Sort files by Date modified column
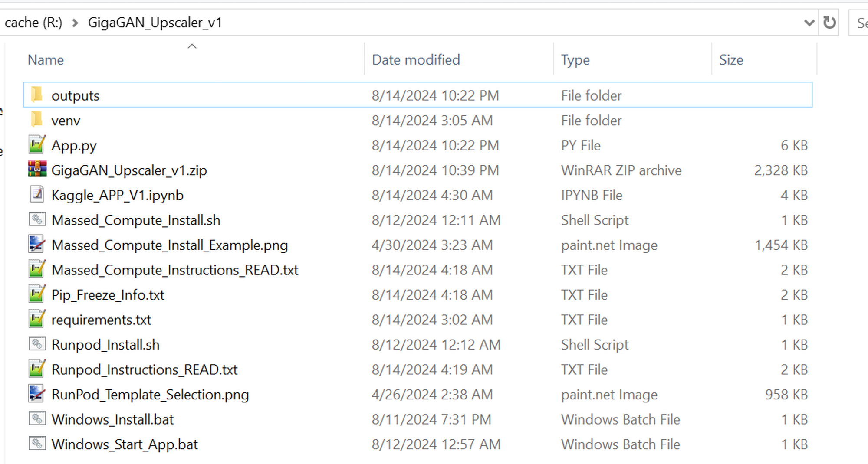 tap(416, 60)
